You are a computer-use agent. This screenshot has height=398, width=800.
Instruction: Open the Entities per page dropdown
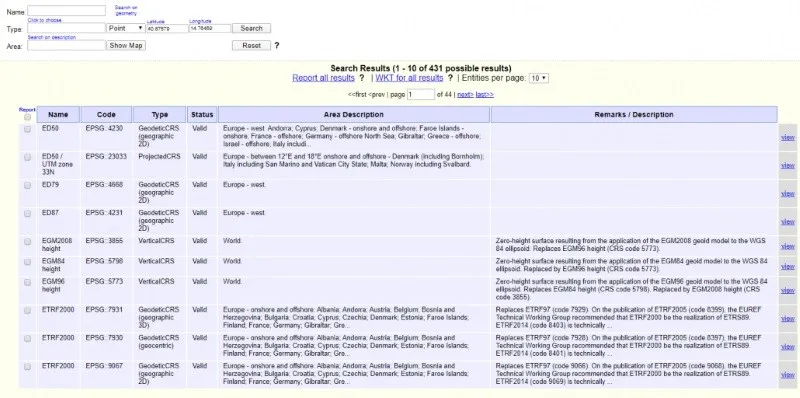pyautogui.click(x=539, y=78)
